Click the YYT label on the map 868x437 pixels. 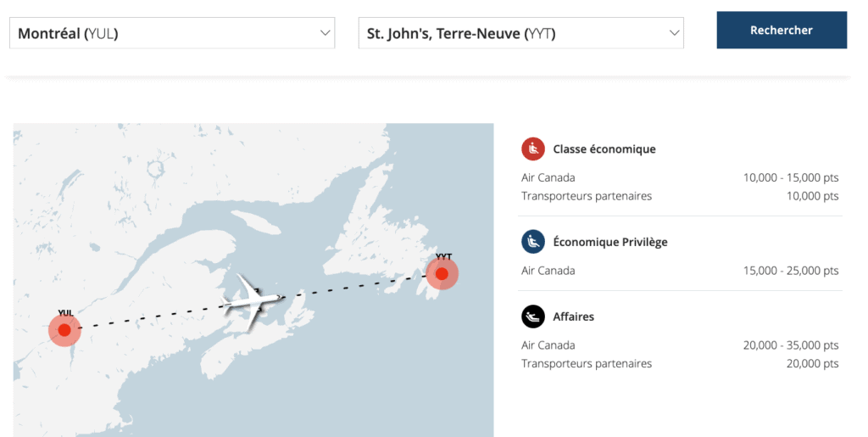tap(444, 256)
